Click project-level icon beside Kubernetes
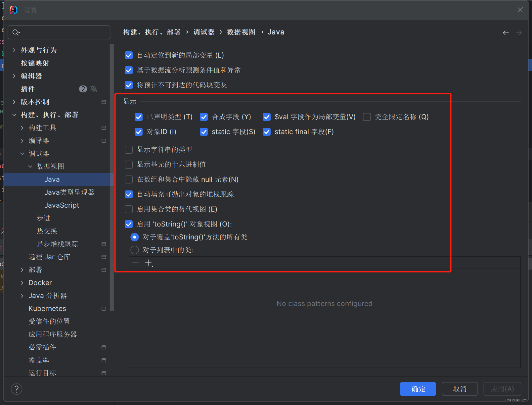Image resolution: width=532 pixels, height=405 pixels. (x=104, y=309)
